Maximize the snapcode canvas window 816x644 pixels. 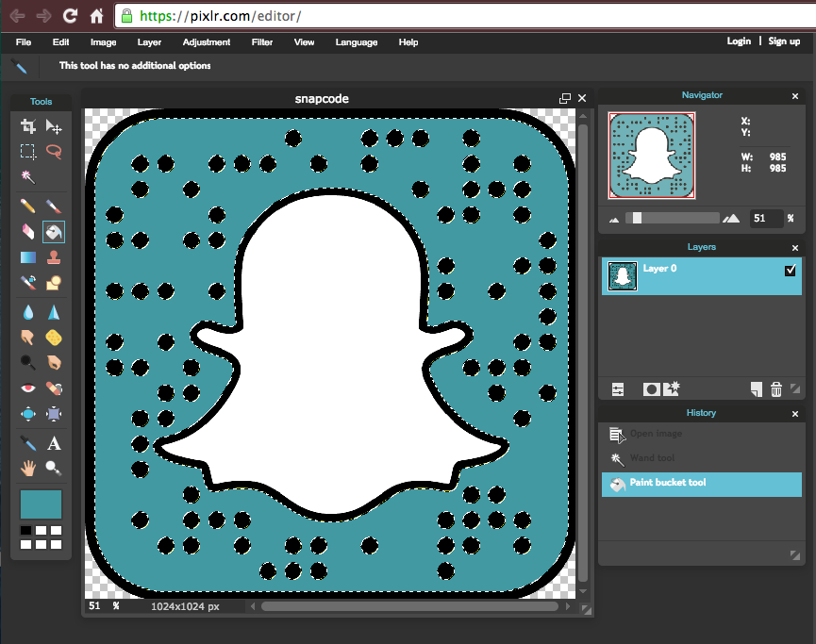click(565, 98)
